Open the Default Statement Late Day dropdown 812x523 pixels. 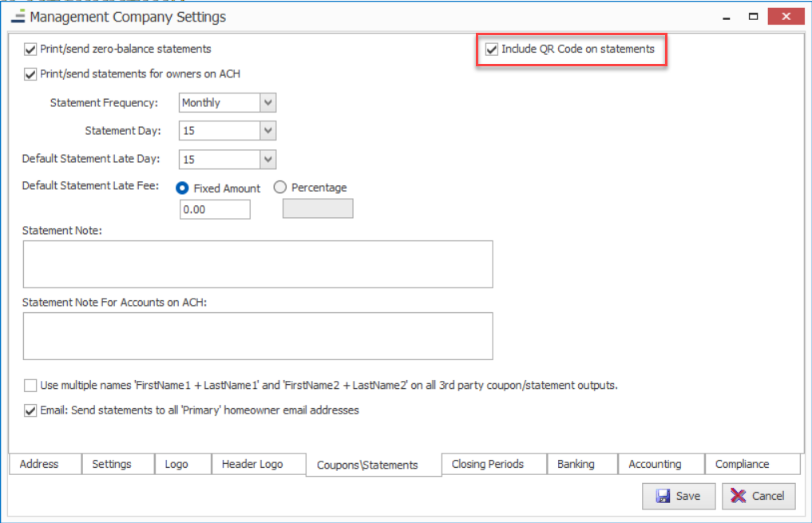[x=268, y=160]
